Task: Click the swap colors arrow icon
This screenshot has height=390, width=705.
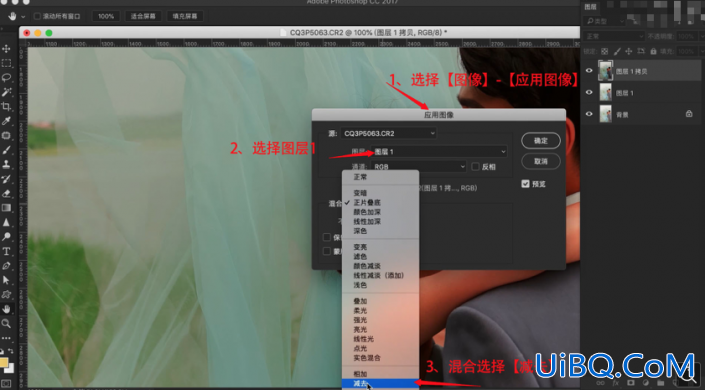Action: click(x=11, y=351)
